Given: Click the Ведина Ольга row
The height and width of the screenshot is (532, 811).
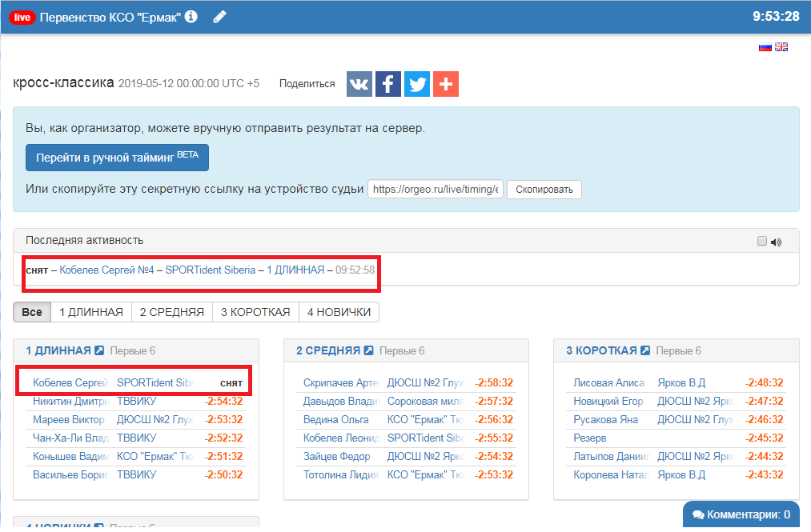Looking at the screenshot, I should click(x=407, y=420).
